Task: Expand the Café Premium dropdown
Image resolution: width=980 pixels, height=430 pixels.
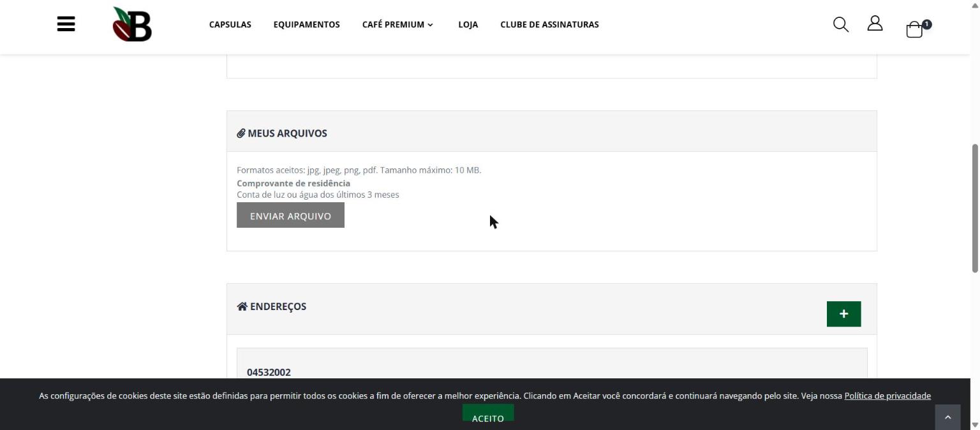Action: [397, 24]
